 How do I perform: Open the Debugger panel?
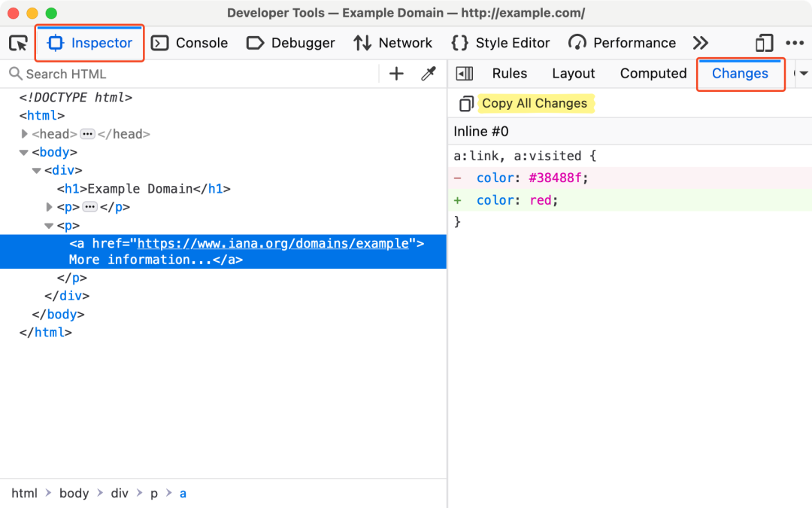(290, 43)
